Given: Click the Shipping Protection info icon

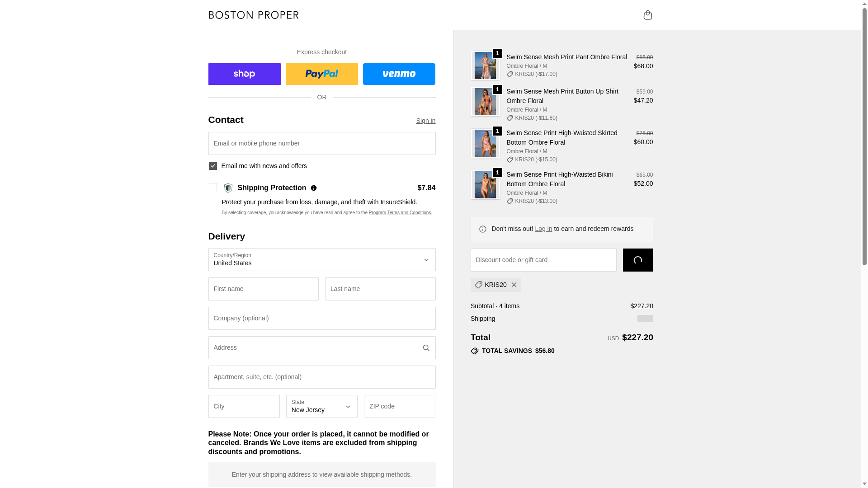Looking at the screenshot, I should point(314,188).
